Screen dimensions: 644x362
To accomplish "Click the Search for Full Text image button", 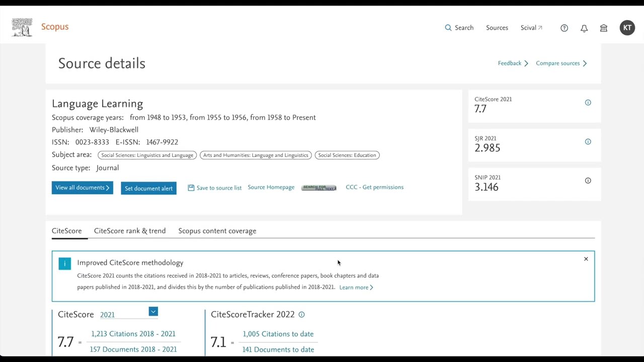I will click(x=318, y=188).
